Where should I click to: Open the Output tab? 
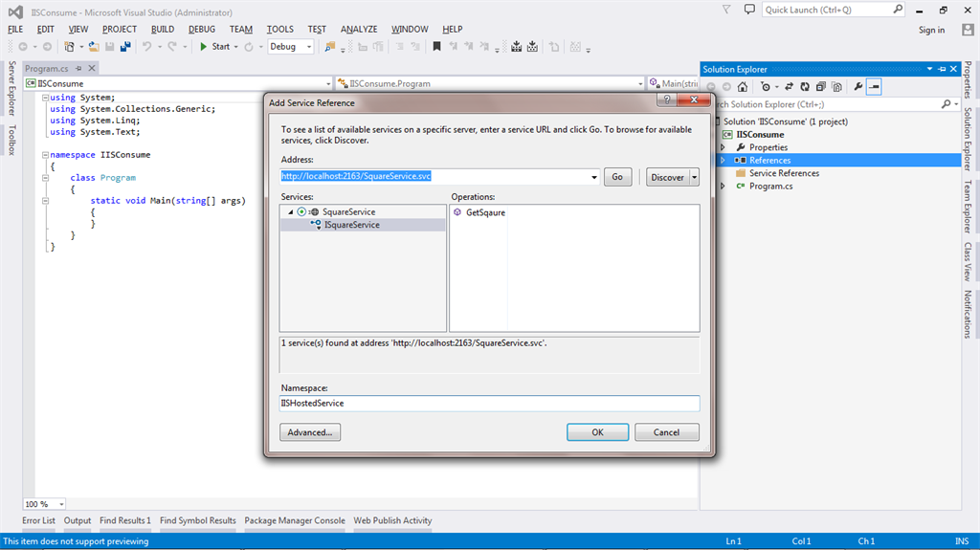(78, 520)
